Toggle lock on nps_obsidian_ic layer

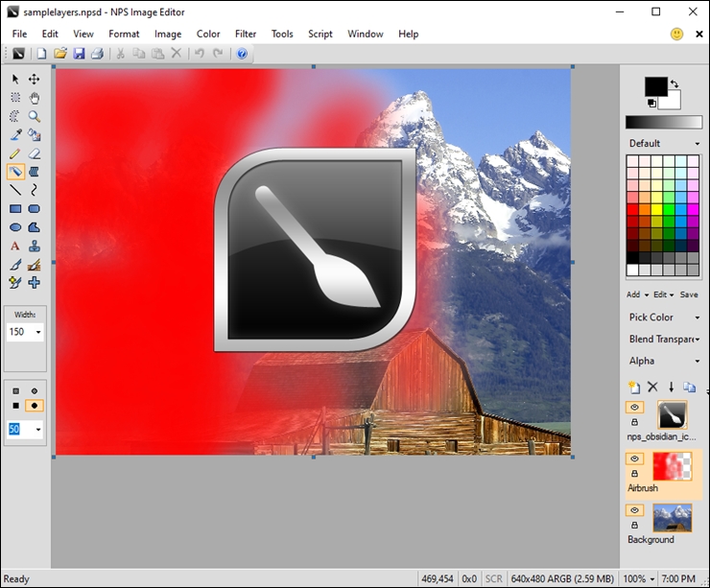click(x=634, y=422)
